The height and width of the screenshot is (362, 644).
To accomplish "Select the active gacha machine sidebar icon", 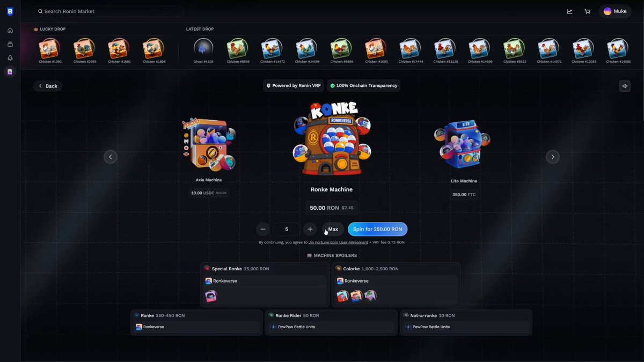I will click(10, 71).
